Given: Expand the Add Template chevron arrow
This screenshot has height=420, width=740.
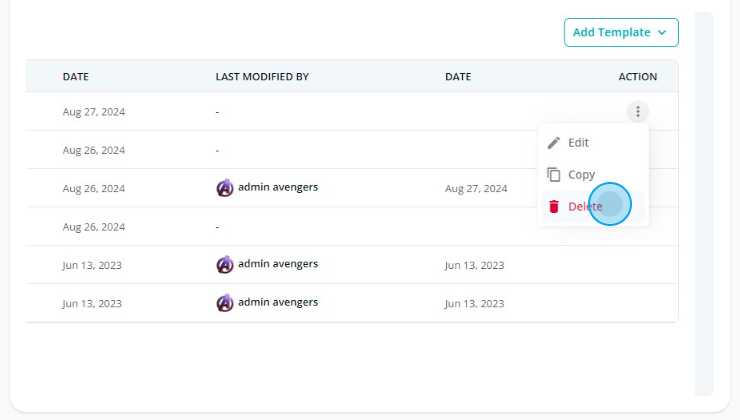Looking at the screenshot, I should point(662,33).
